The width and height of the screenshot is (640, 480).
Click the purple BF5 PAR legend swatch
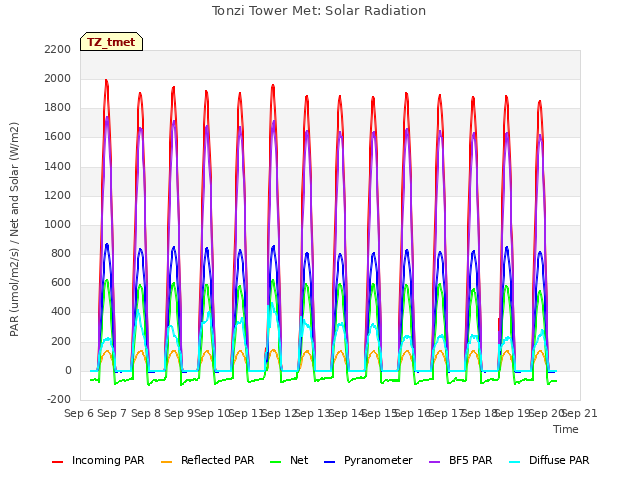(x=435, y=462)
